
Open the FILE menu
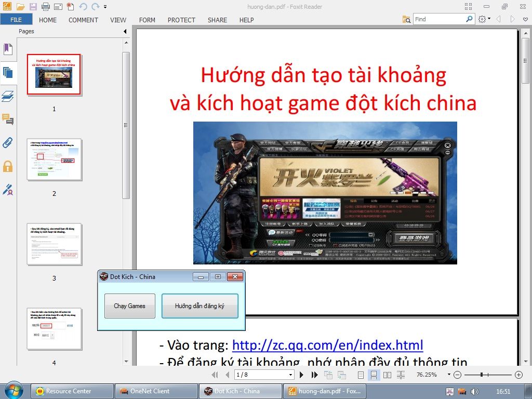[x=16, y=20]
